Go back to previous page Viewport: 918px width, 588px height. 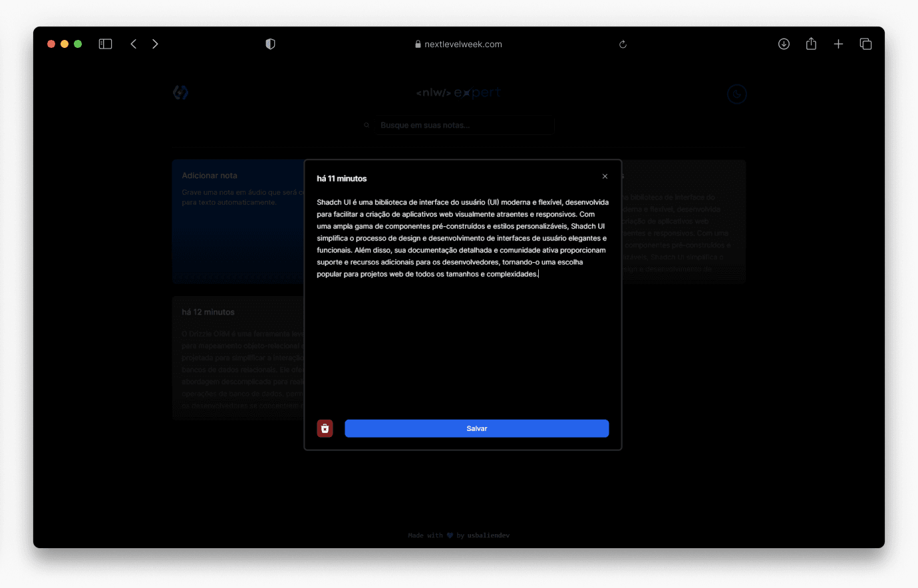(x=134, y=44)
